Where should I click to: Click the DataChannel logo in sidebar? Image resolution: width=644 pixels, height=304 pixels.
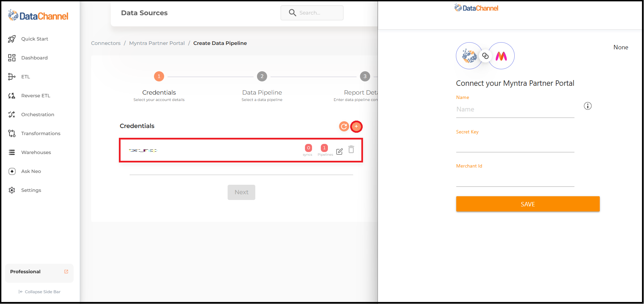click(38, 16)
